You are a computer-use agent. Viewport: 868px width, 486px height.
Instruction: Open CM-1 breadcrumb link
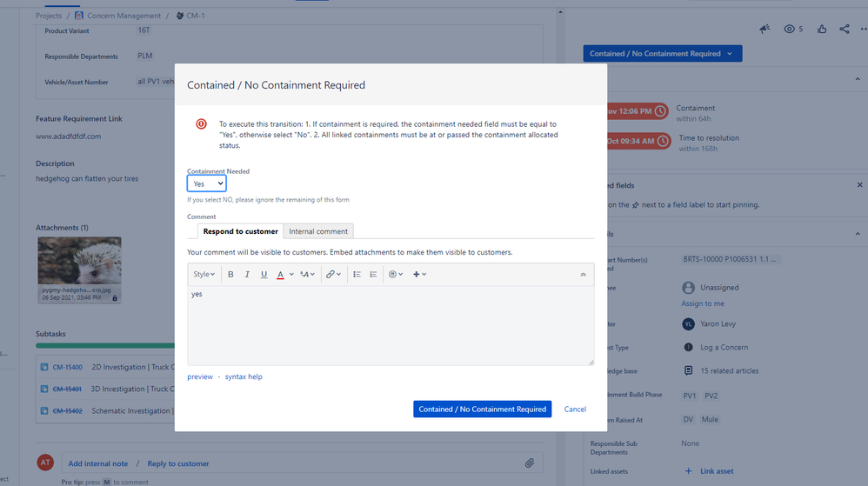[196, 16]
